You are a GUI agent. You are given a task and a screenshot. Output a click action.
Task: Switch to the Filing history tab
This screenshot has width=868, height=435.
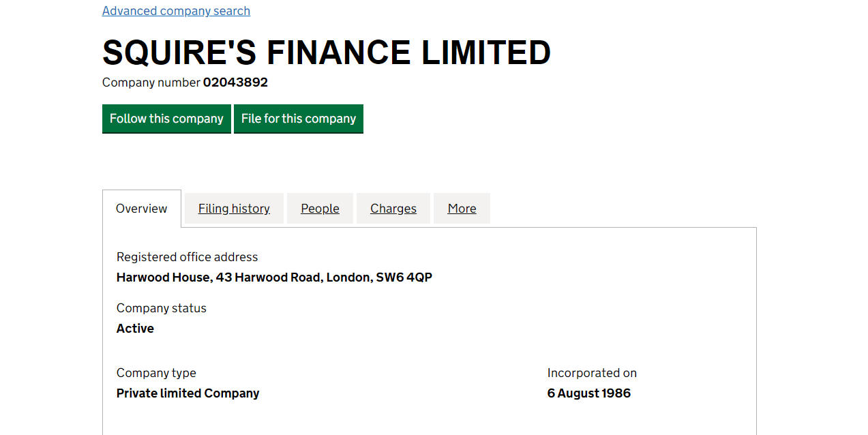click(x=234, y=209)
